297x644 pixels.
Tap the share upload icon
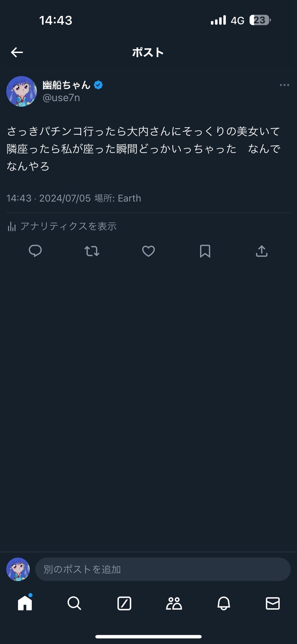(261, 251)
